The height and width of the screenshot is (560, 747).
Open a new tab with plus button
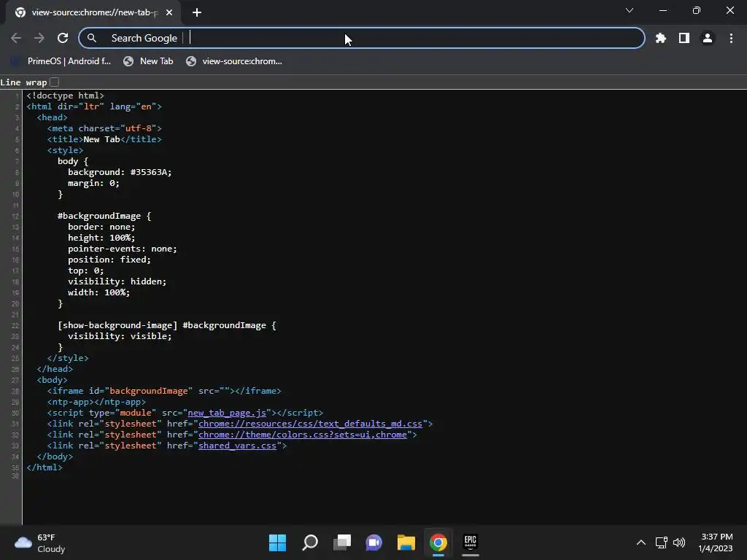[197, 12]
